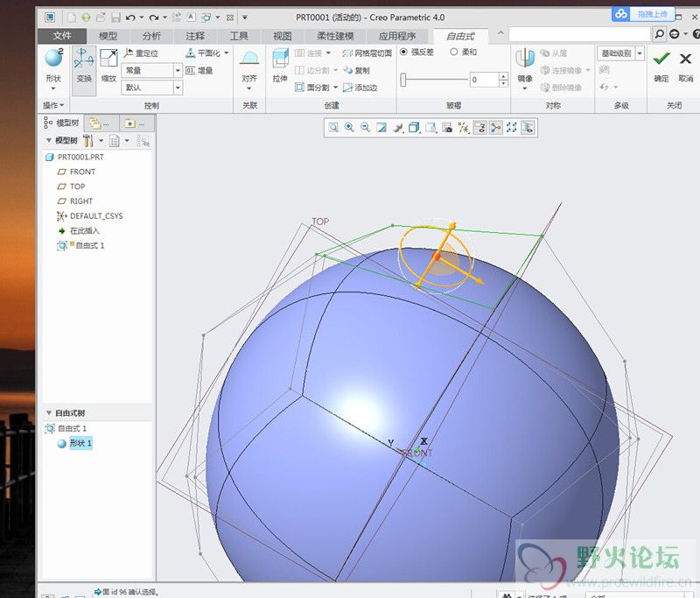Click the Repaint icon in graphics toolbar
700x598 pixels.
point(381,128)
